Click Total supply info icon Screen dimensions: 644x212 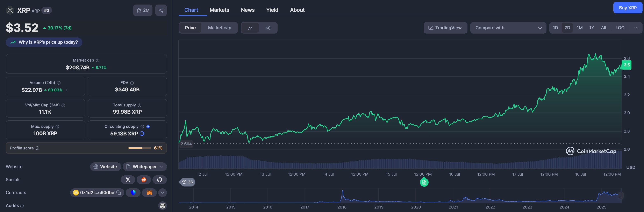(140, 105)
